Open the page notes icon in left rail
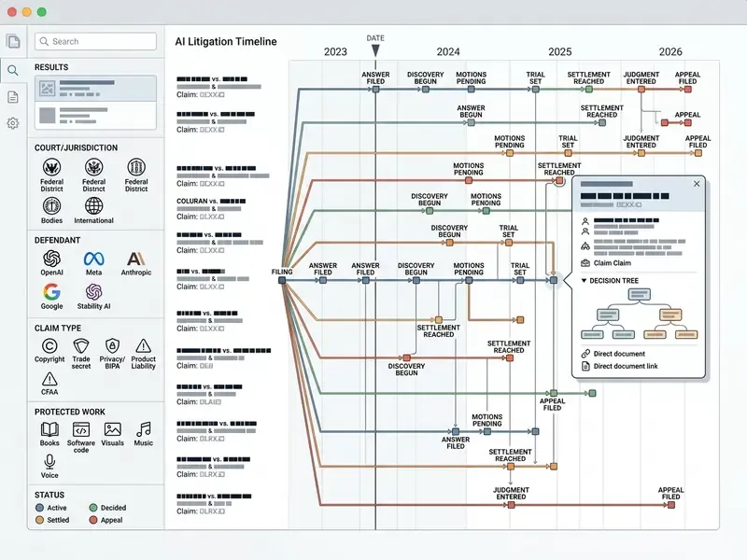This screenshot has width=747, height=560. click(x=13, y=97)
